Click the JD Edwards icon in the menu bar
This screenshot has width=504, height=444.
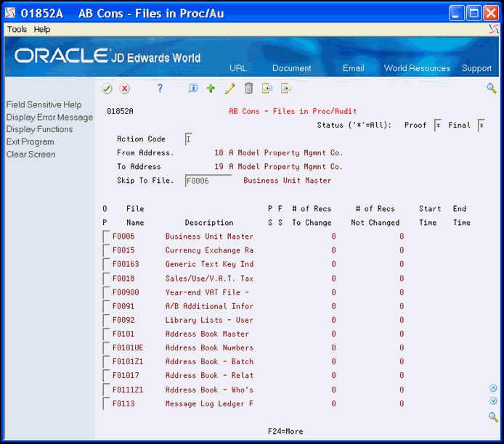494,29
